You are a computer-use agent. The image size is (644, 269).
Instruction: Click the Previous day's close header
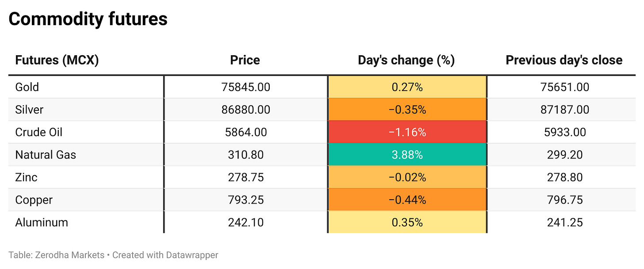(x=564, y=61)
